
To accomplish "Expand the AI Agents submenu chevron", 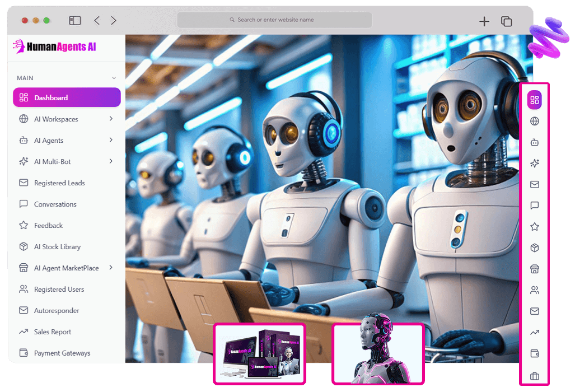I will (x=111, y=140).
